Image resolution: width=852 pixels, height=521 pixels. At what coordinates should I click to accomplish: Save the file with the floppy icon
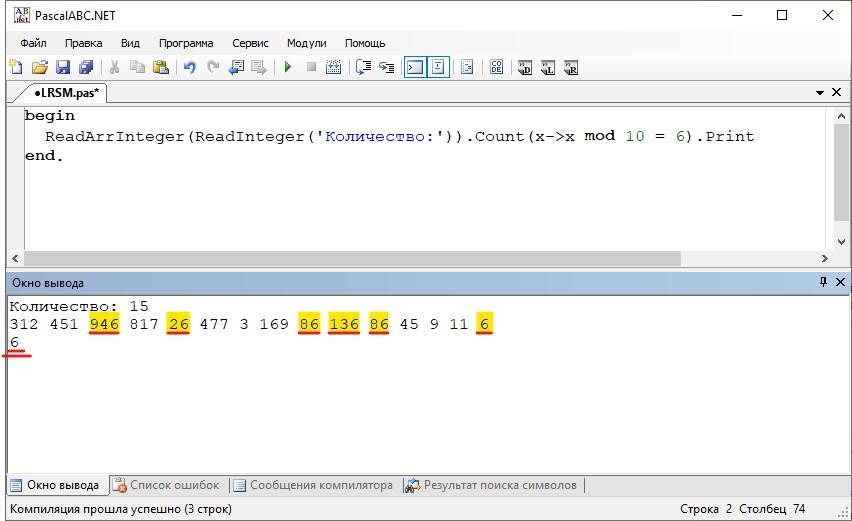[x=63, y=67]
